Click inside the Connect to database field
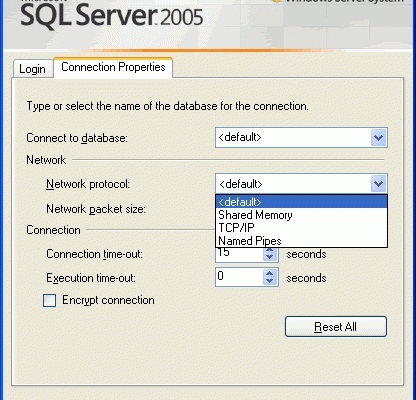Image resolution: width=416 pixels, height=400 pixels. tap(293, 137)
